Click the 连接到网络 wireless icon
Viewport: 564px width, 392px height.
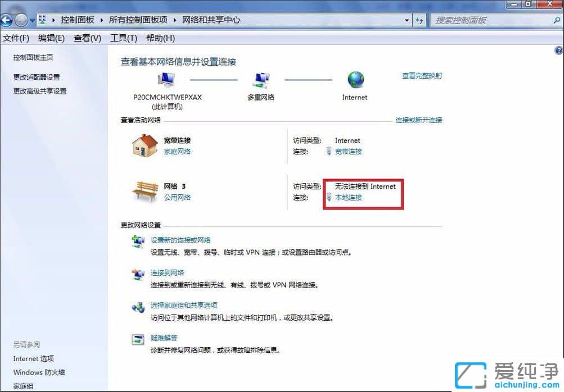pyautogui.click(x=138, y=276)
